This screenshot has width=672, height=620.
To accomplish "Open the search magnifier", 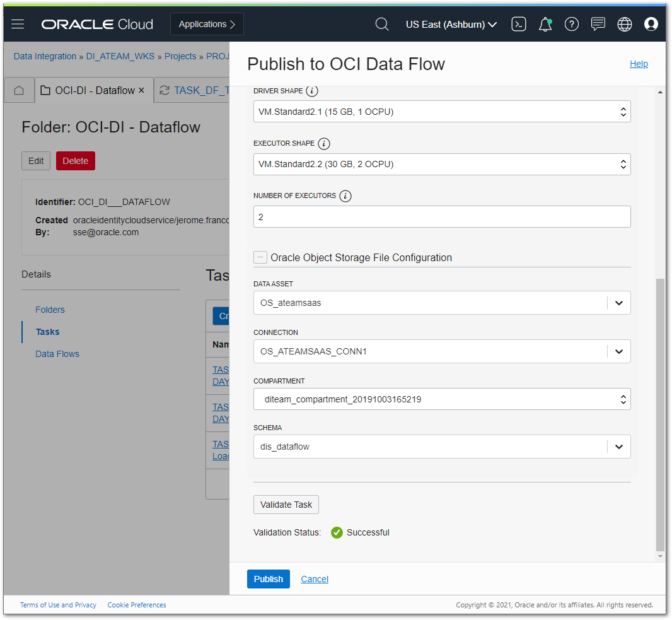I will [382, 24].
